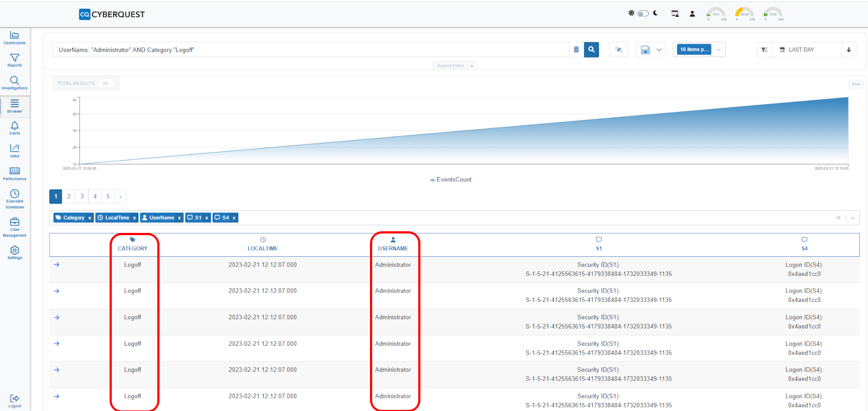Clear all selected column tags

839,218
